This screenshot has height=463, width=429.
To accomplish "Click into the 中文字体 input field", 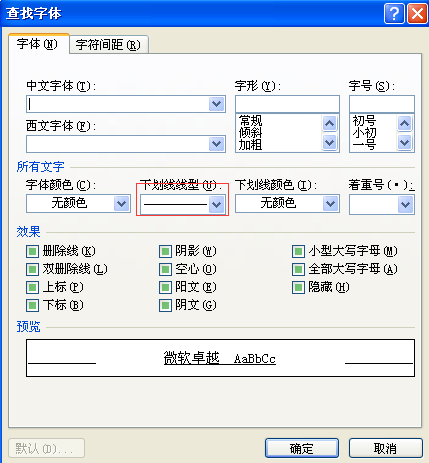I will tap(117, 104).
